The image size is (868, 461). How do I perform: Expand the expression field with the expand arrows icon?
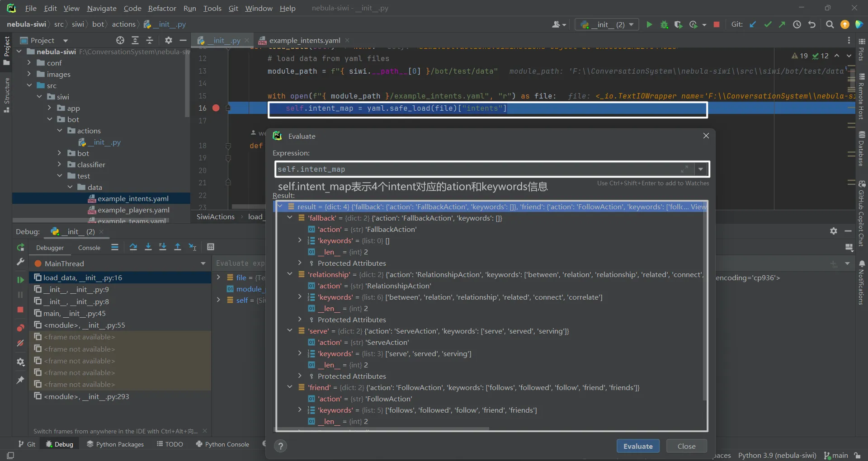pyautogui.click(x=684, y=169)
